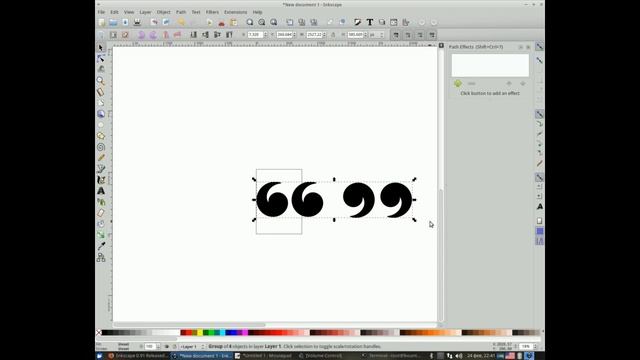
Task: Select the Ellipse tool
Action: coord(101,125)
